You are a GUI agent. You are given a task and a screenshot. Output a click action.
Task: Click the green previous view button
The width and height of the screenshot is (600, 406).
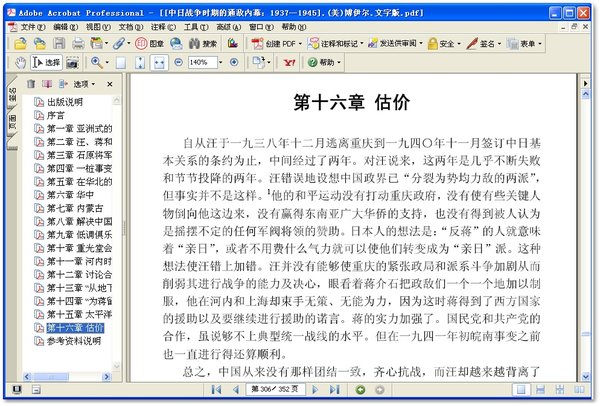[360, 390]
